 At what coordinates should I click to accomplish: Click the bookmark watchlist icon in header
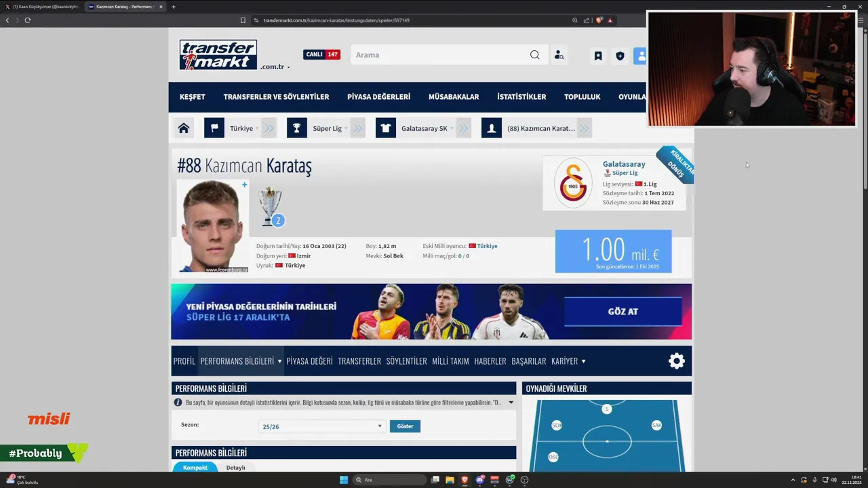[x=598, y=56]
